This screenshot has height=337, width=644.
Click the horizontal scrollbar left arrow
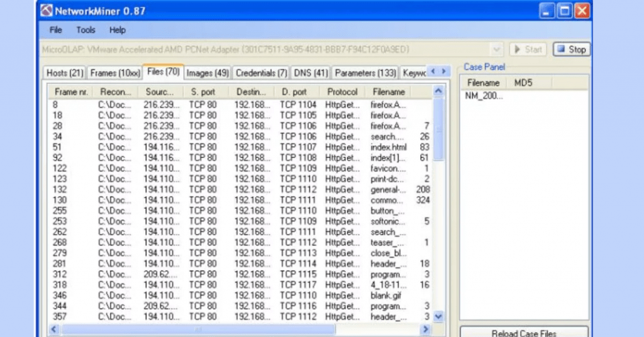(54, 329)
